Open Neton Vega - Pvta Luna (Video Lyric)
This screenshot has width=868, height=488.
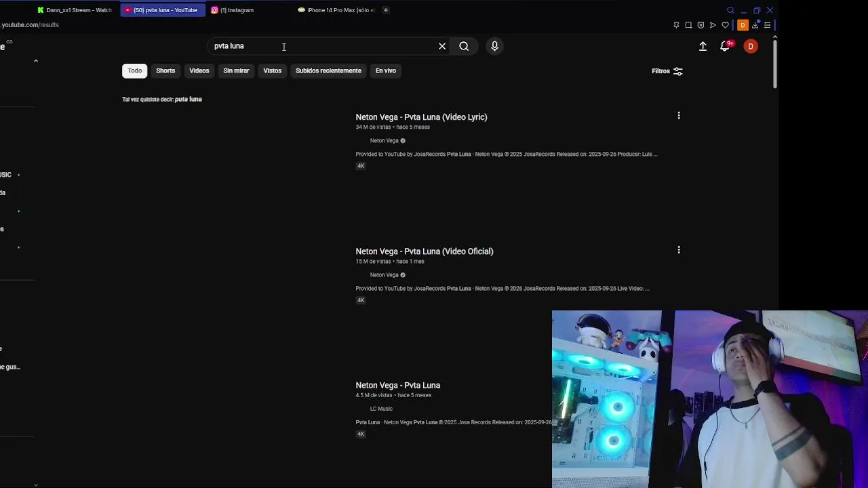[x=421, y=117]
